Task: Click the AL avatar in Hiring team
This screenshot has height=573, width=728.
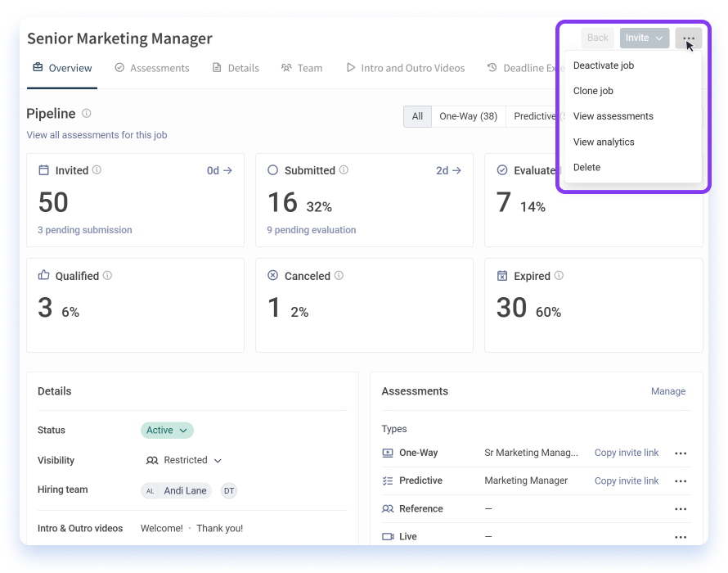Action: 150,491
